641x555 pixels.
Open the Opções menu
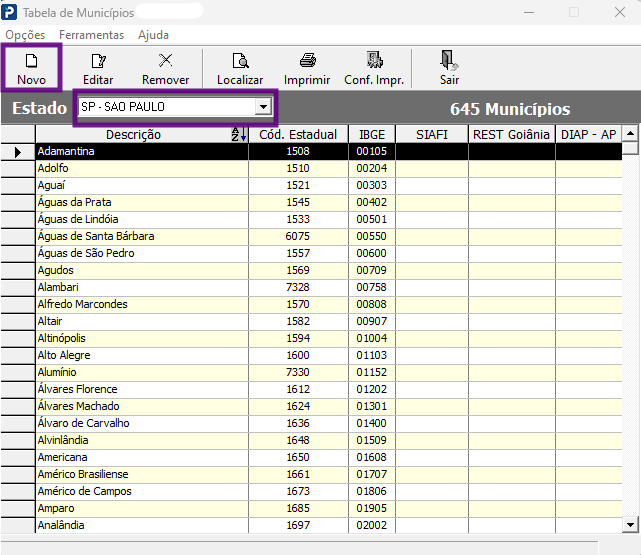coord(25,35)
